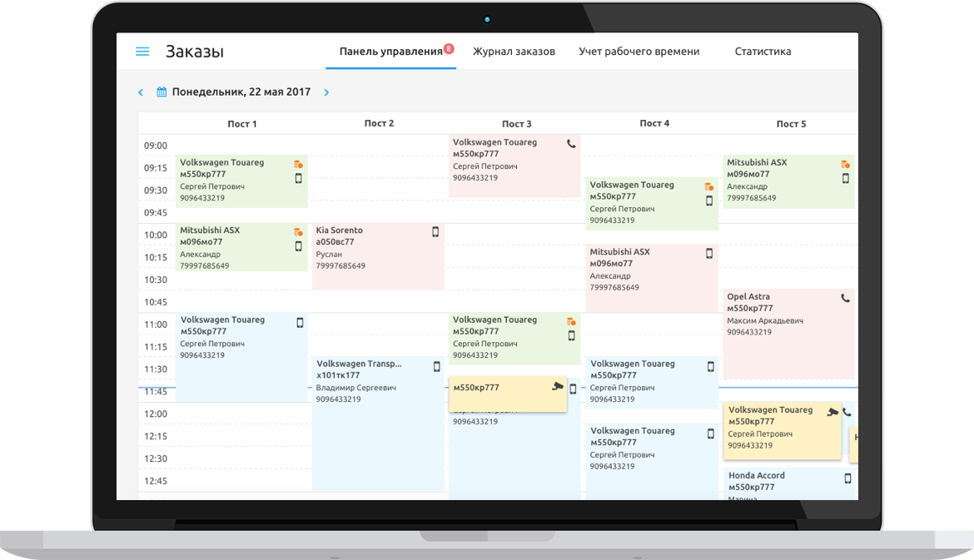The width and height of the screenshot is (974, 560).
Task: Click mobile icon on Mitsubishi ASX in Пост 1
Action: 298,245
